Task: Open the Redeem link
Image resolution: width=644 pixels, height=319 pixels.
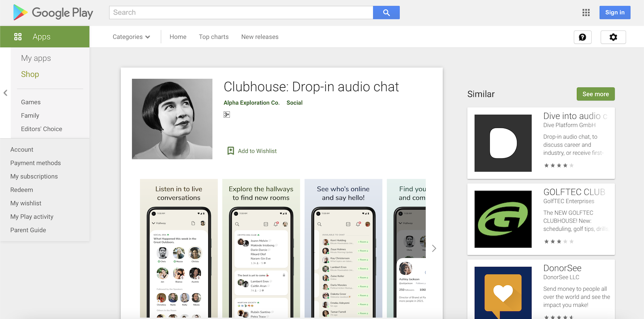Action: (21, 190)
